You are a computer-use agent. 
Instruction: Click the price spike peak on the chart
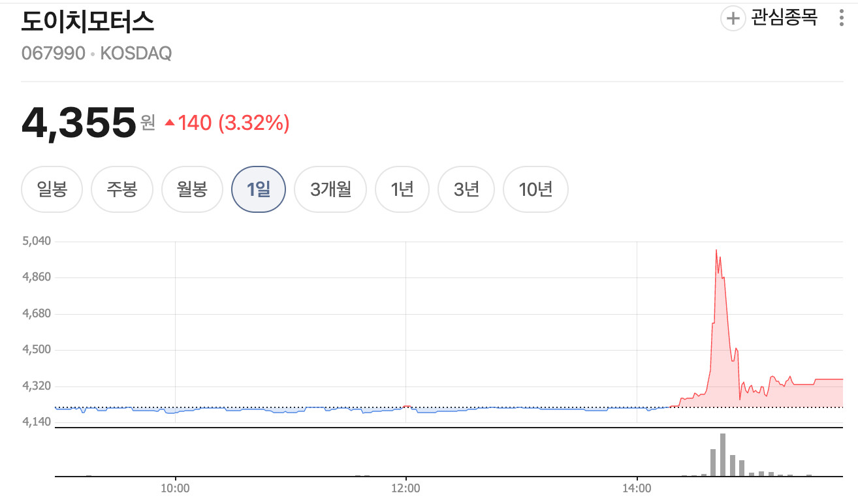tap(716, 250)
